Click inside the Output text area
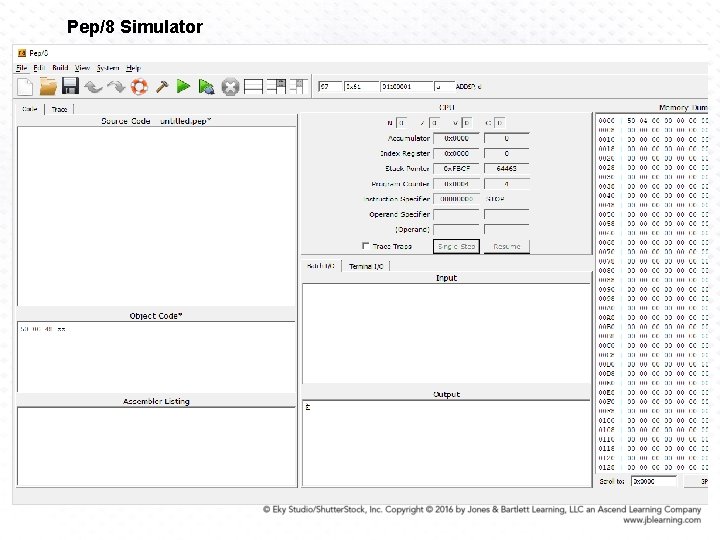The image size is (720, 540). (446, 444)
